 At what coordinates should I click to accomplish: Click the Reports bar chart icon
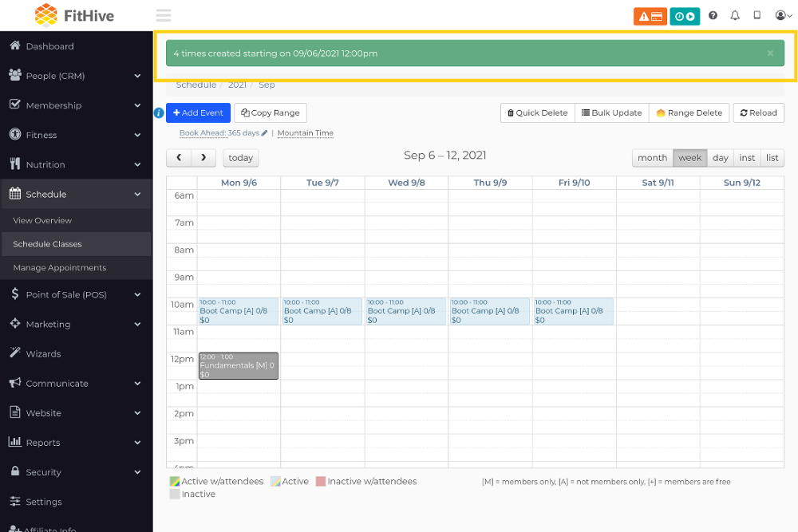click(14, 441)
